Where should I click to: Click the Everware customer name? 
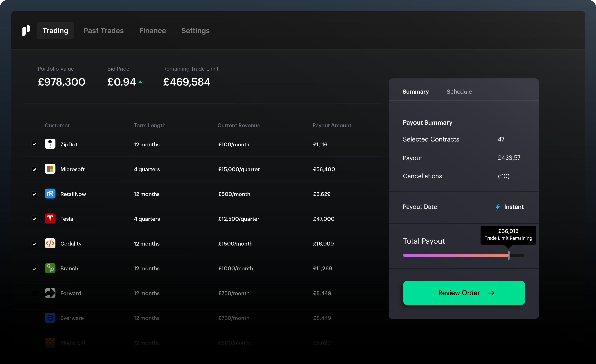click(72, 318)
